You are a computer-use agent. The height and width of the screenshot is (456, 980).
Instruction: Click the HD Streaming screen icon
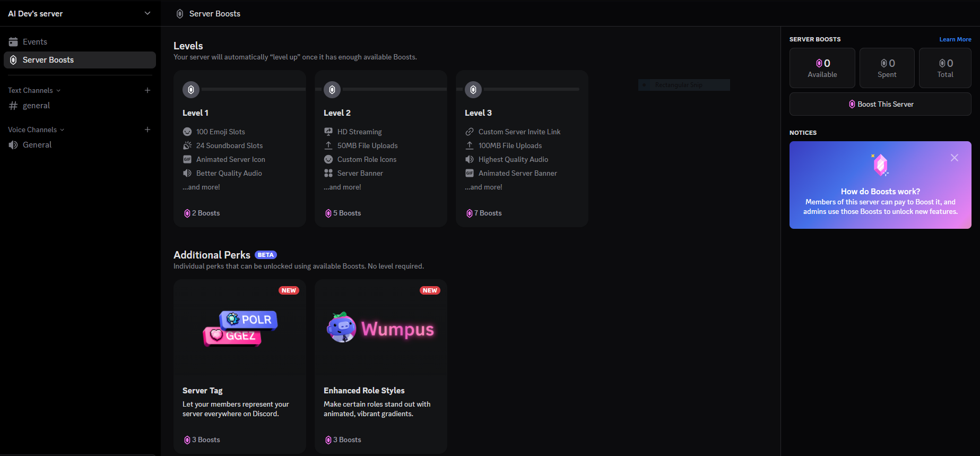pos(328,132)
